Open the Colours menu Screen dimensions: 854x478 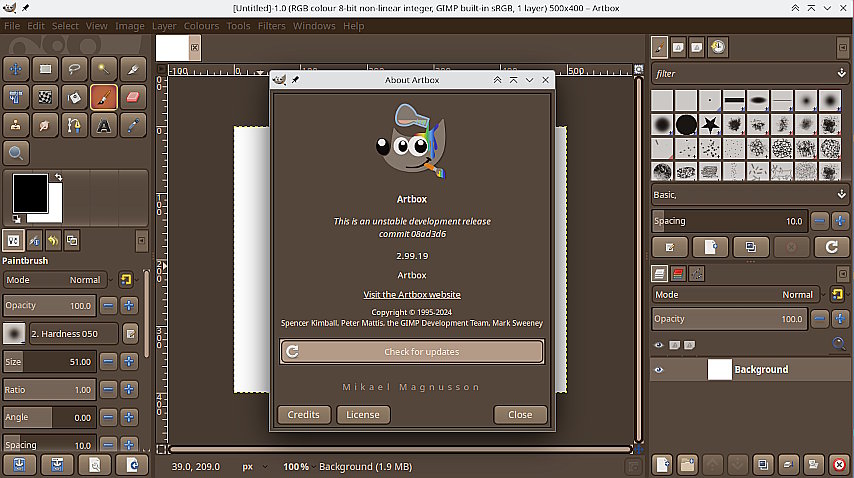click(201, 26)
